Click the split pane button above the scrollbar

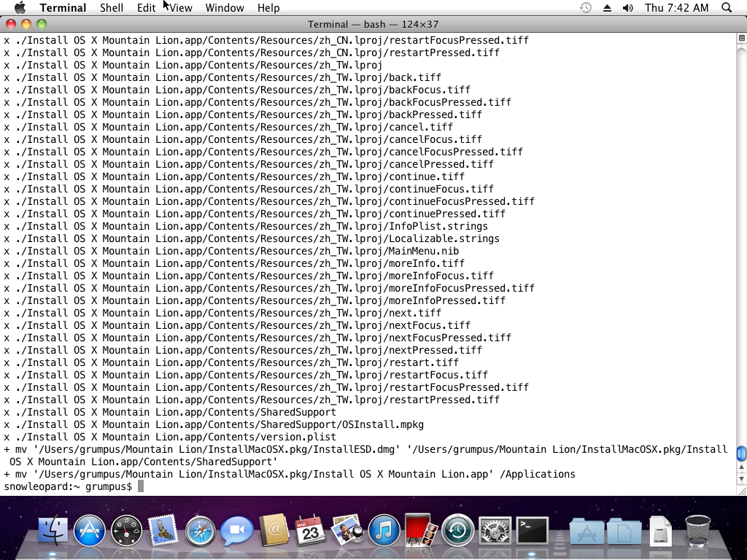(741, 38)
